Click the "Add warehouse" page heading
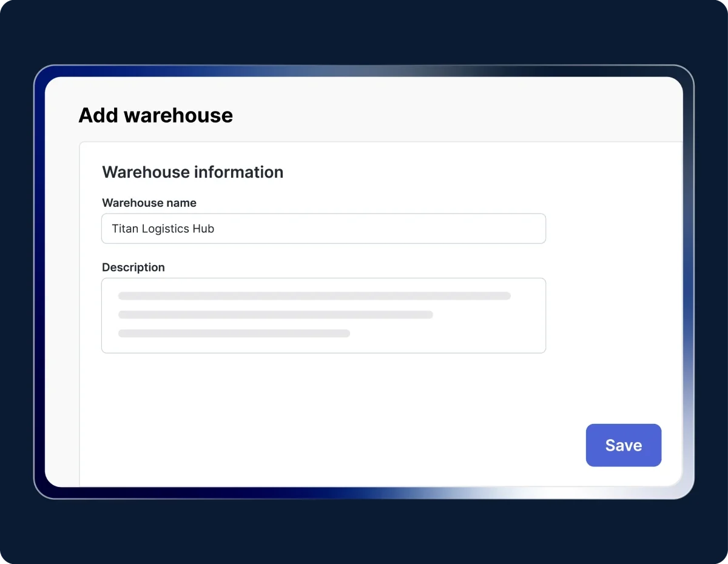728x564 pixels. [x=156, y=115]
